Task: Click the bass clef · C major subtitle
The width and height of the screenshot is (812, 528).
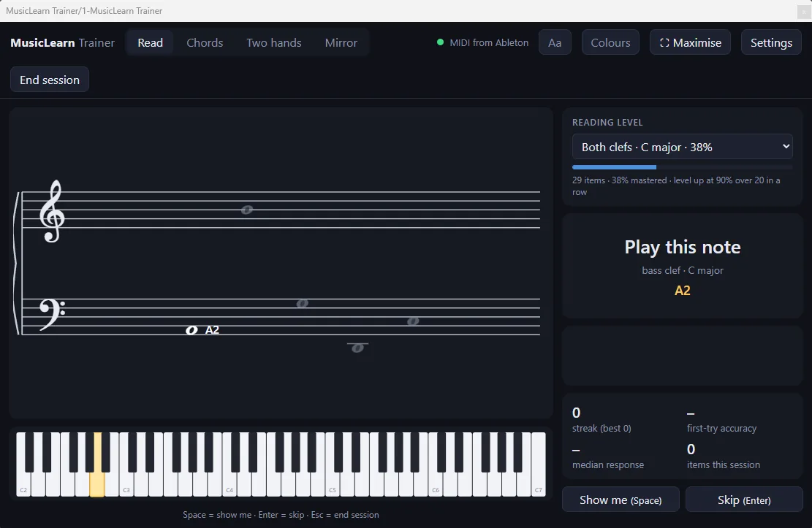Action: (682, 270)
